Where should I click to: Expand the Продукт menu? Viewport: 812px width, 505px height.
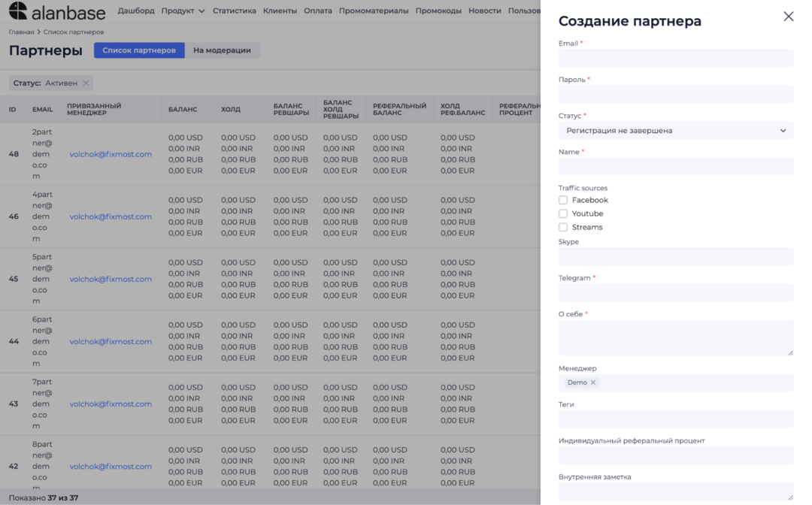coord(183,11)
